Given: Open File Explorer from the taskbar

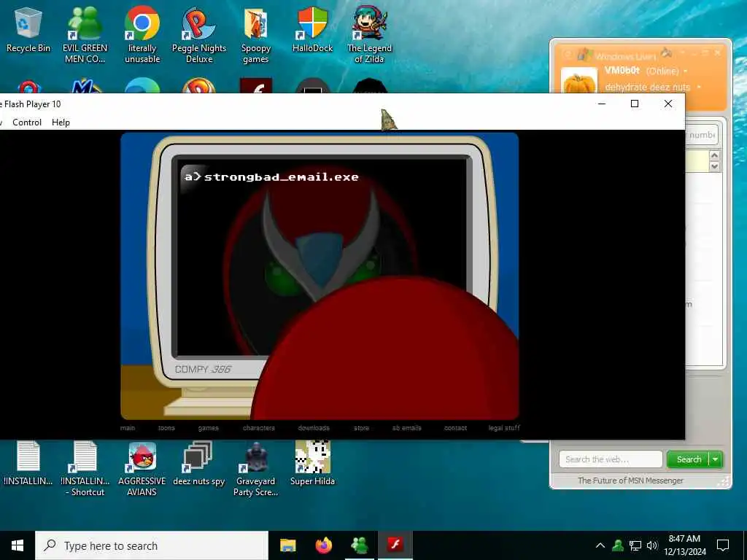Looking at the screenshot, I should 287,545.
